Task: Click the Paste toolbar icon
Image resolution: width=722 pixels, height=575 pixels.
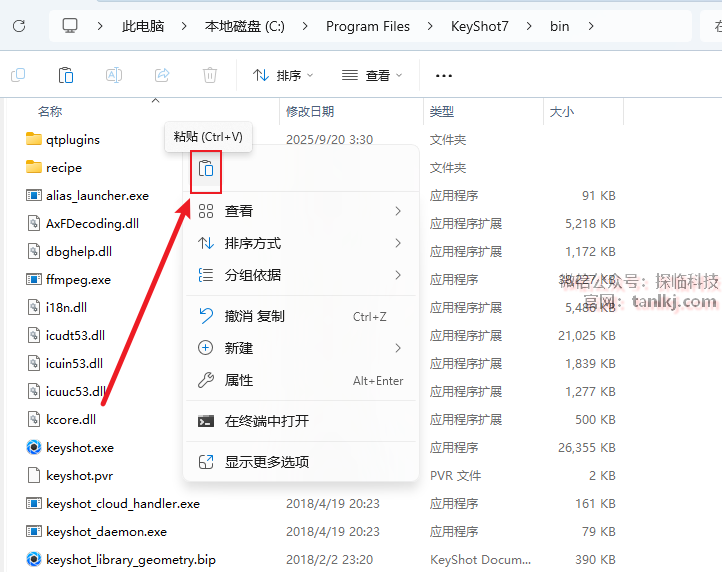Action: (66, 75)
